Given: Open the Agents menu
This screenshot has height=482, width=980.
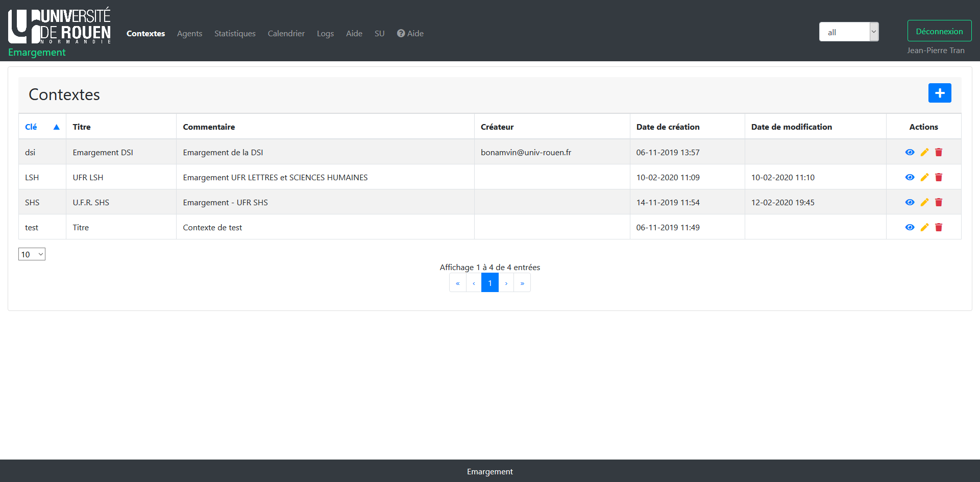Looking at the screenshot, I should 189,33.
